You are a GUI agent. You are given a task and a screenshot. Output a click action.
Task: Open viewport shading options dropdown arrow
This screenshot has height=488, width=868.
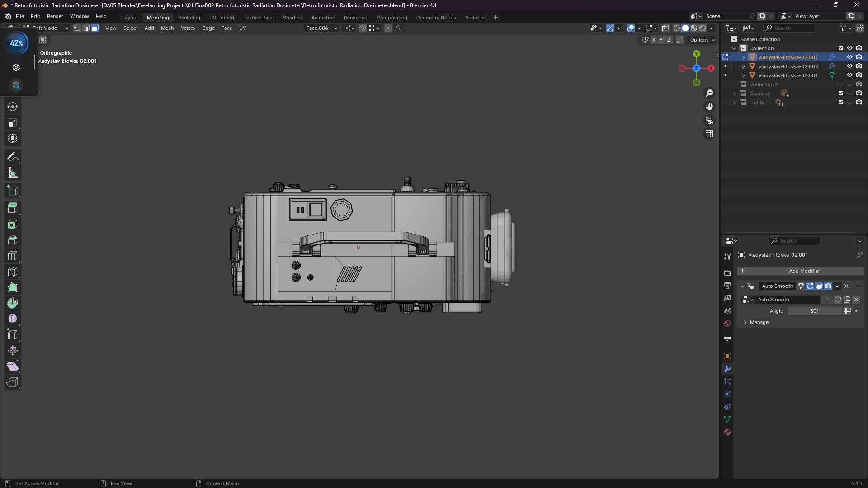(x=712, y=28)
